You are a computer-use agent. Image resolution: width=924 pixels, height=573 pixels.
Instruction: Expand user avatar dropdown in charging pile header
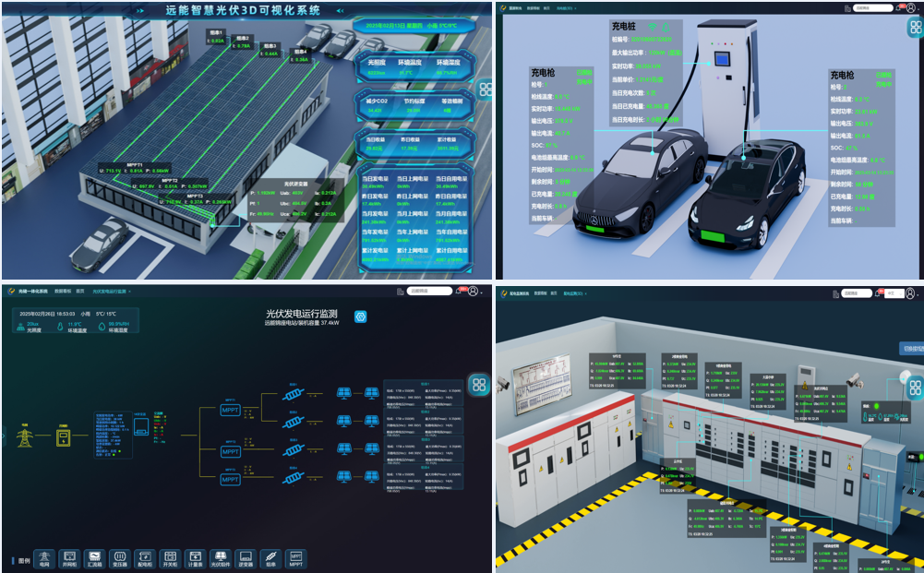911,7
